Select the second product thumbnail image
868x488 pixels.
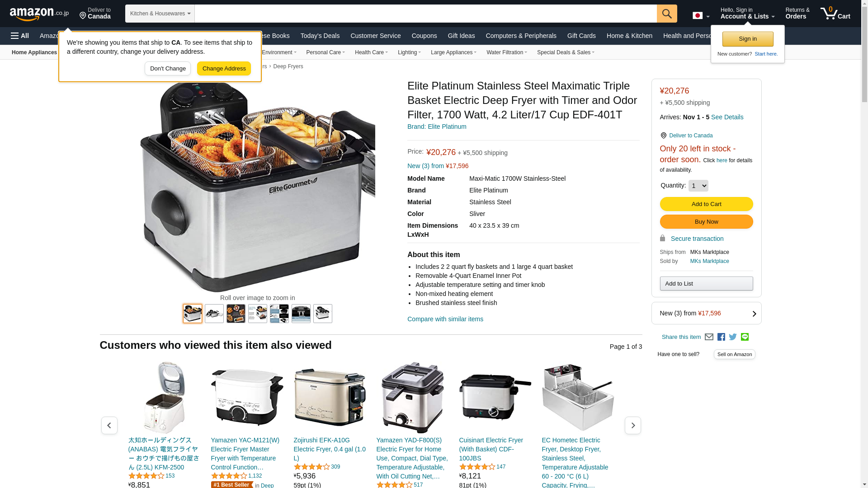click(x=214, y=314)
